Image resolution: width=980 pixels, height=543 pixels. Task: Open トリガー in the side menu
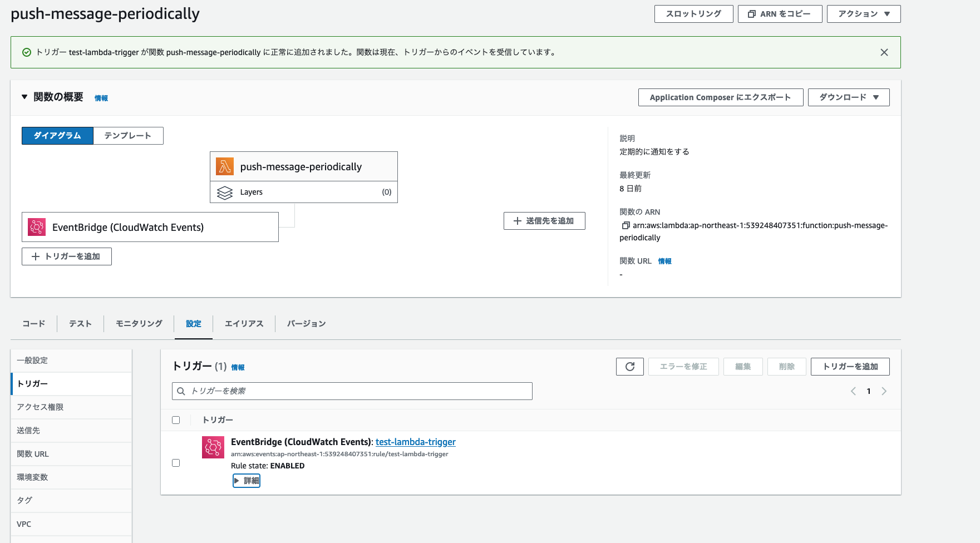click(x=71, y=384)
